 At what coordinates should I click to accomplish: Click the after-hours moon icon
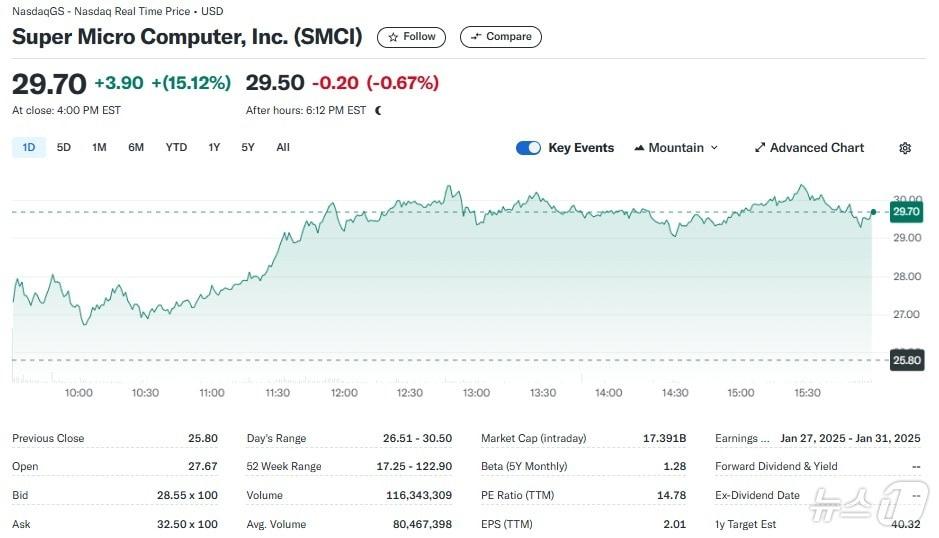pos(378,110)
